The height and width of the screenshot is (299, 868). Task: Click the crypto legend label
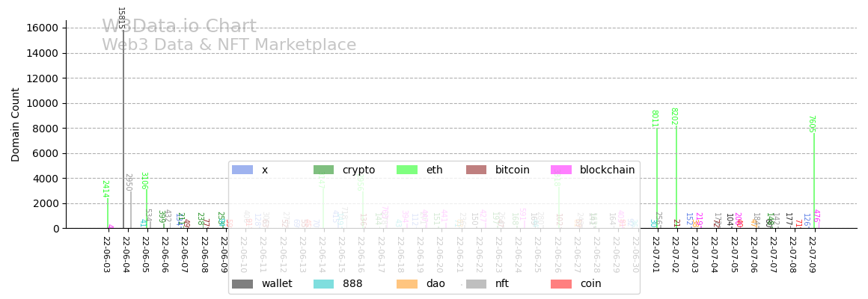pyautogui.click(x=358, y=170)
